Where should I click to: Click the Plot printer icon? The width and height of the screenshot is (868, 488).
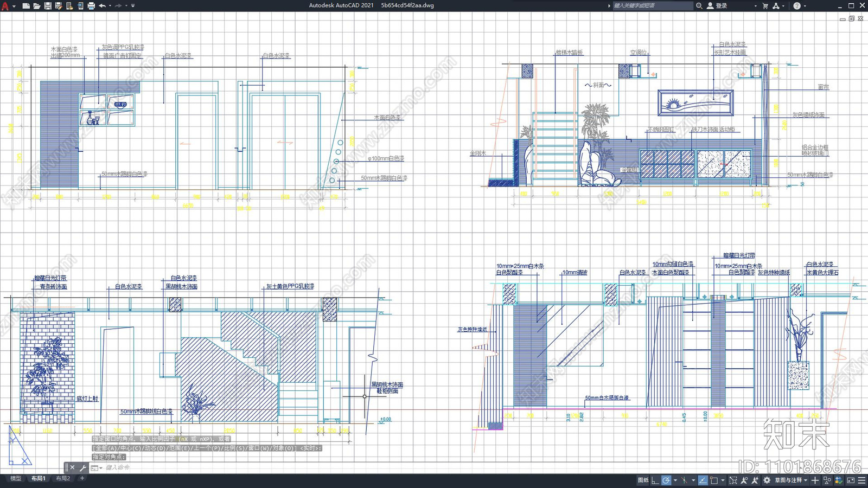91,6
